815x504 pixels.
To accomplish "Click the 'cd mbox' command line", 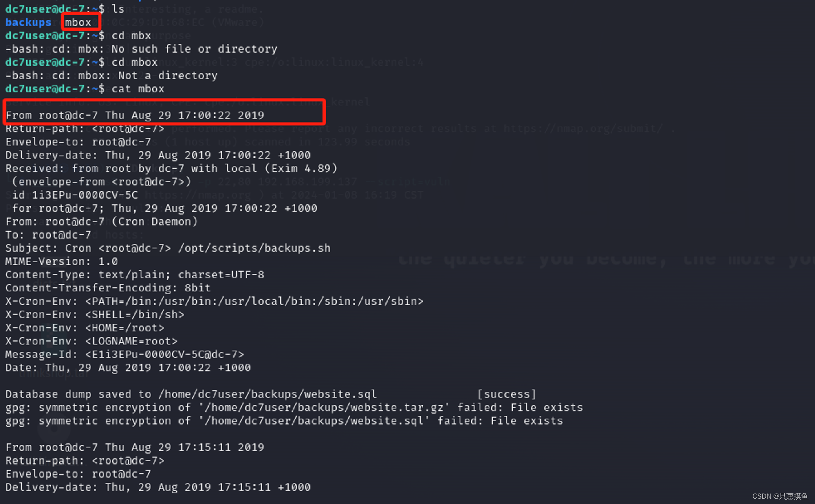I will click(x=81, y=62).
